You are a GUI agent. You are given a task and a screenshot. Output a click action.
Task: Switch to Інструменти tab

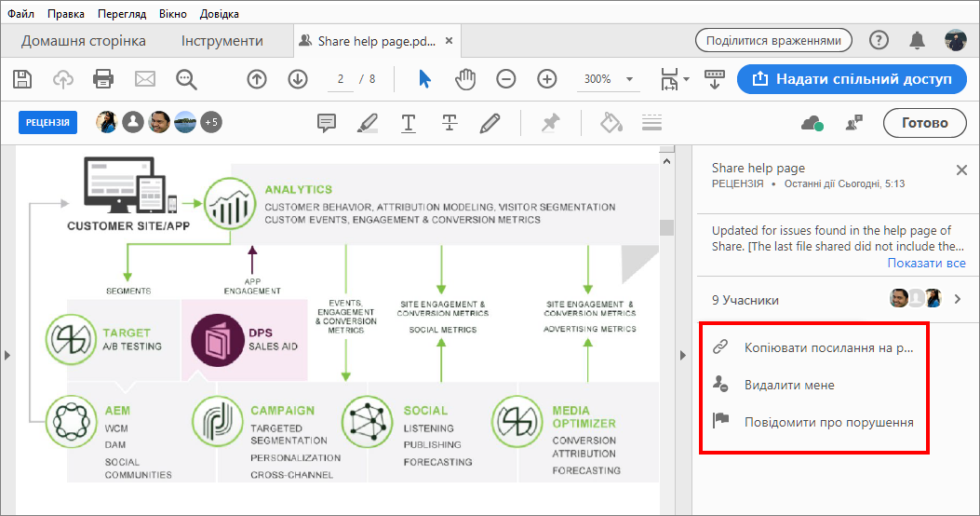[222, 41]
